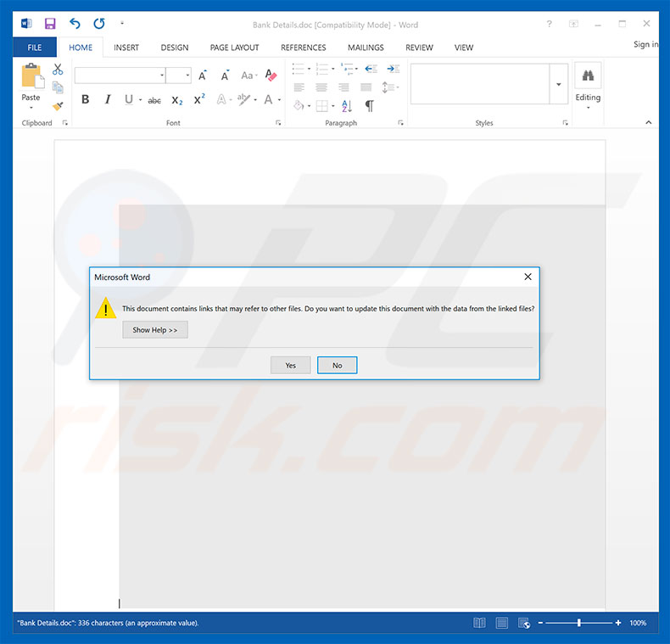Sort text with the A-Z icon

click(x=347, y=105)
